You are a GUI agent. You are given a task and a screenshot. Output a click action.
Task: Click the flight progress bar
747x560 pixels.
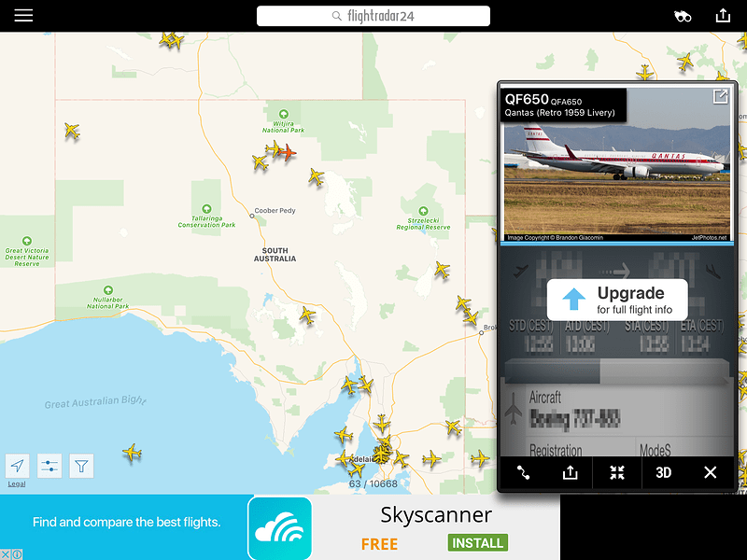(x=616, y=371)
